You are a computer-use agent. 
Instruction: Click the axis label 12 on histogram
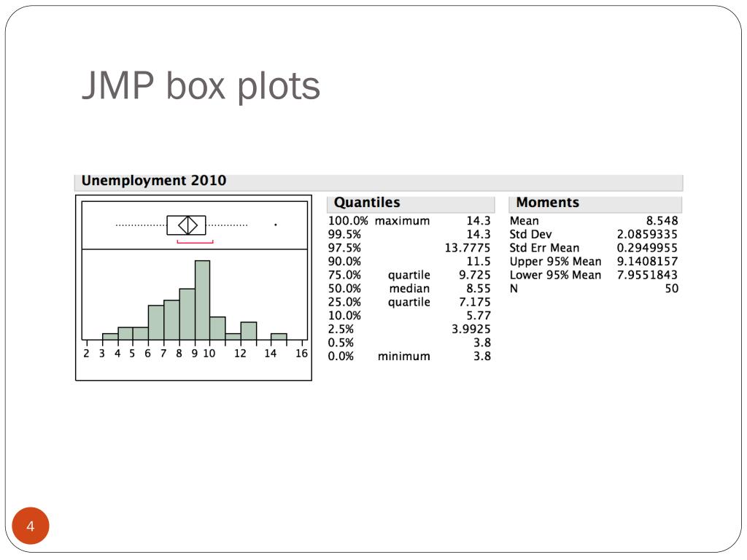[240, 354]
